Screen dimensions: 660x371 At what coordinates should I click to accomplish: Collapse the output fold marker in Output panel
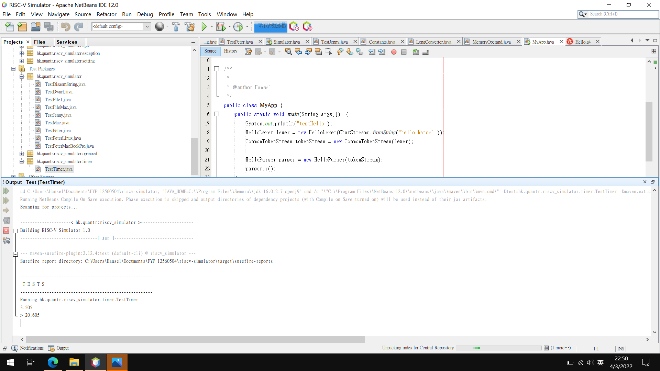click(15, 254)
